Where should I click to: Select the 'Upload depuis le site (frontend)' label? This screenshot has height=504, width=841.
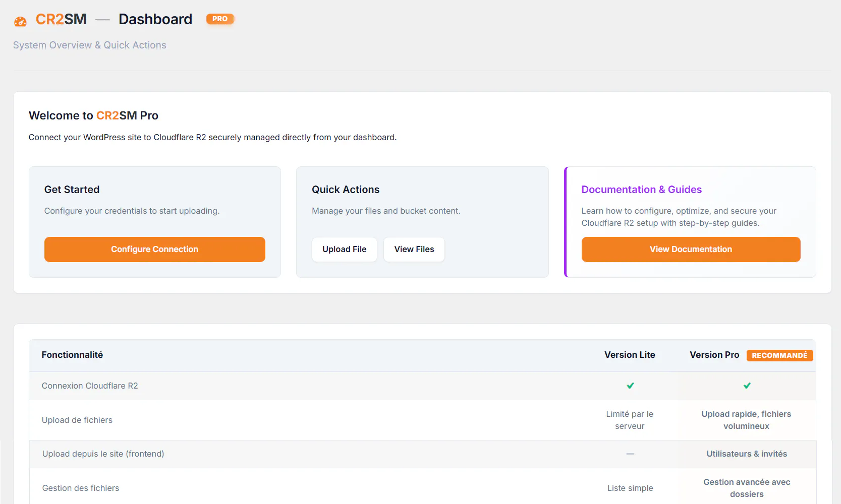(x=103, y=454)
